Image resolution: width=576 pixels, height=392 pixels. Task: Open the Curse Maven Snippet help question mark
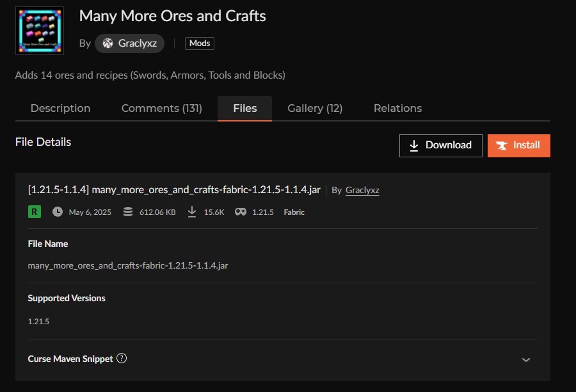122,359
